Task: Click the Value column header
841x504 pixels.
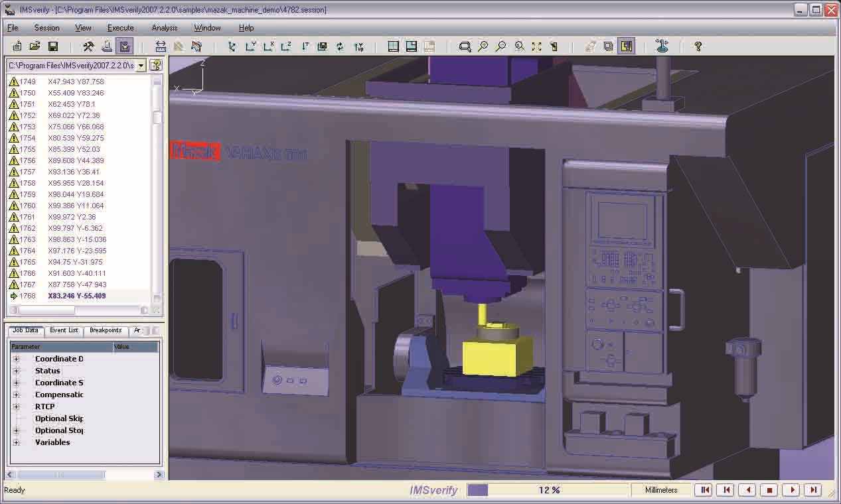Action: point(135,347)
